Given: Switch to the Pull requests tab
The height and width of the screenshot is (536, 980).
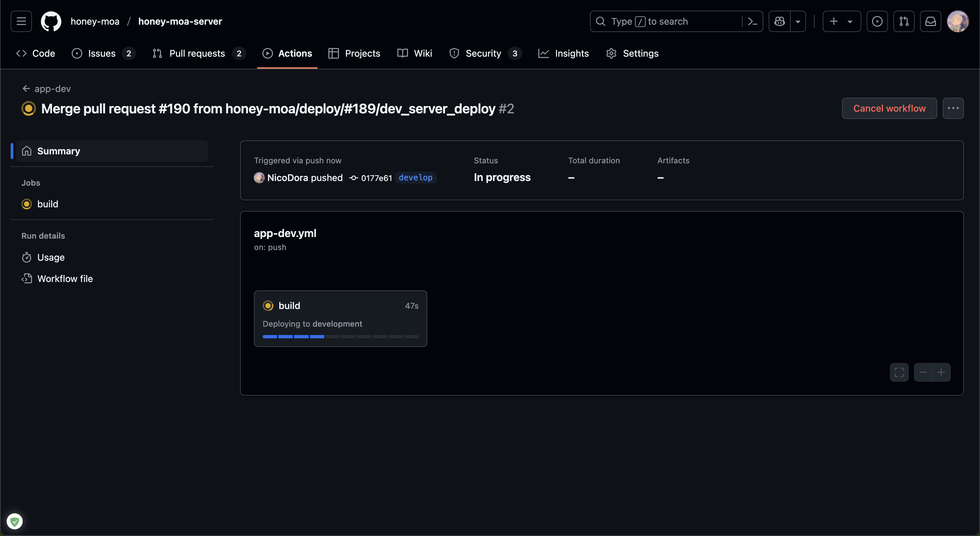Looking at the screenshot, I should click(x=199, y=53).
